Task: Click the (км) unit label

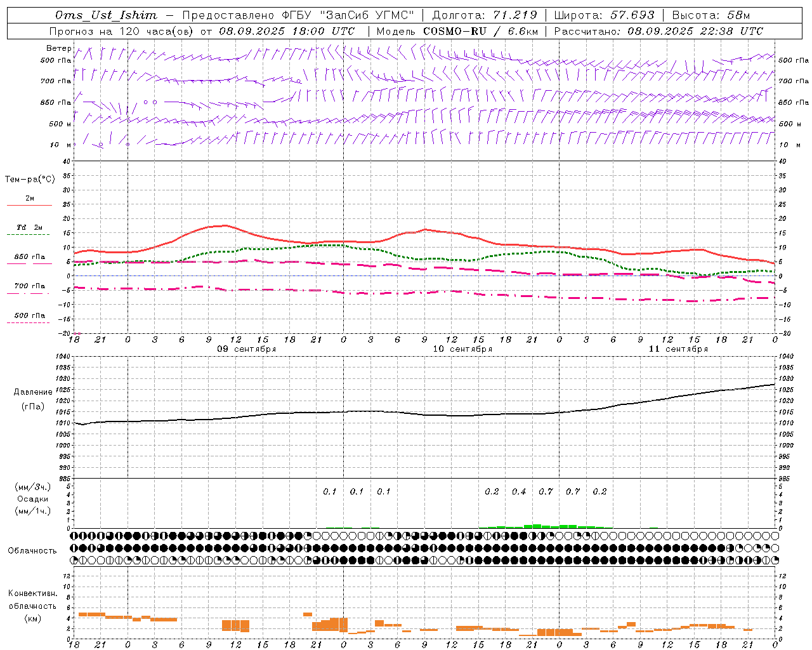Action: tap(33, 618)
